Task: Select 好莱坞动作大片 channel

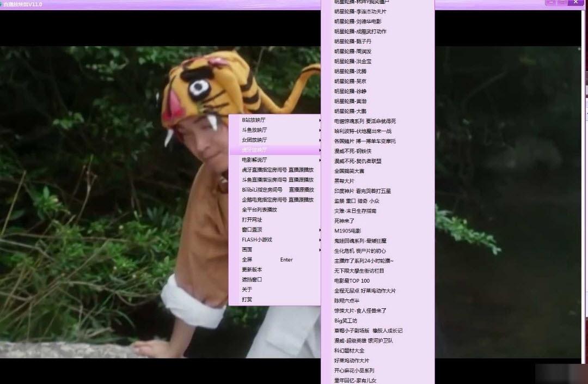Action: coord(378,361)
